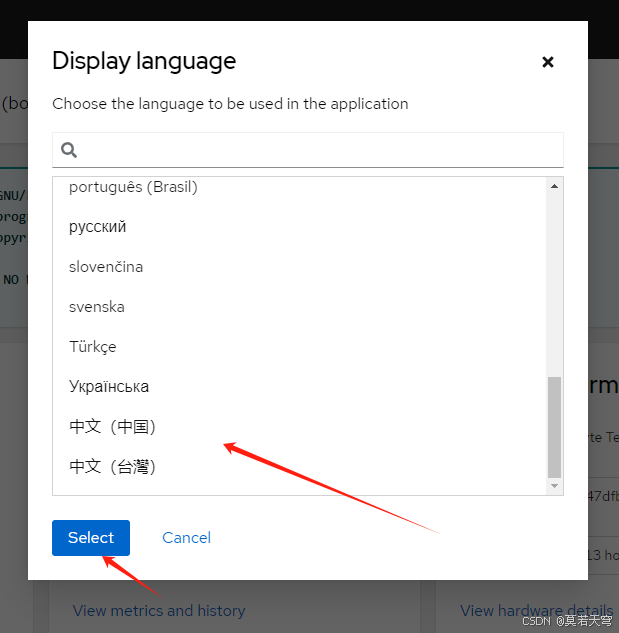The height and width of the screenshot is (633, 619).
Task: Pick svenska language option
Action: [300, 307]
